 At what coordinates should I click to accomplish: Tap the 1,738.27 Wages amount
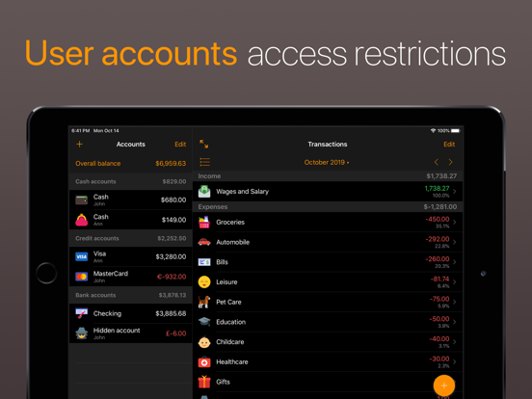click(437, 189)
